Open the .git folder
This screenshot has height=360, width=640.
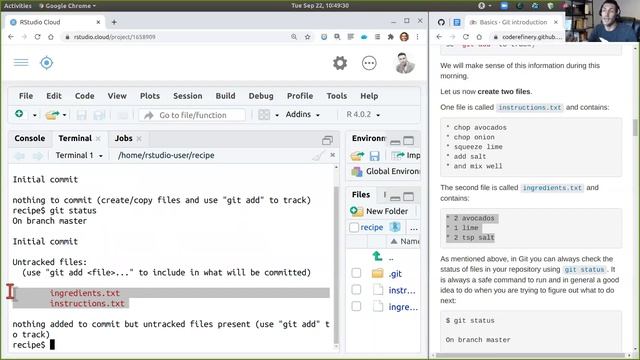[x=395, y=273]
